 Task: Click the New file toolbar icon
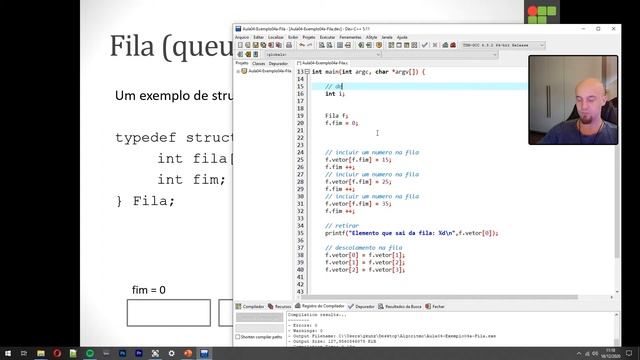[240, 45]
